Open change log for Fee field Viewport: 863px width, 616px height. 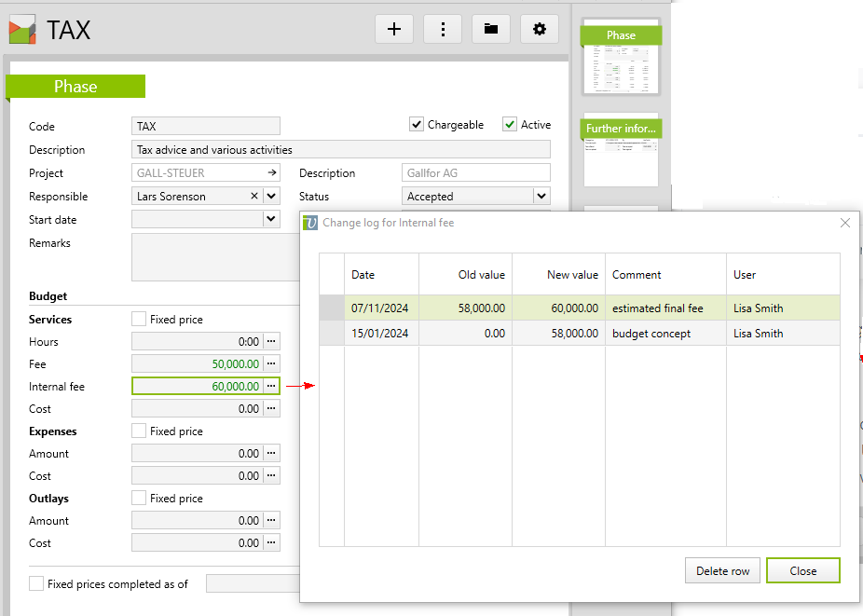(x=271, y=363)
